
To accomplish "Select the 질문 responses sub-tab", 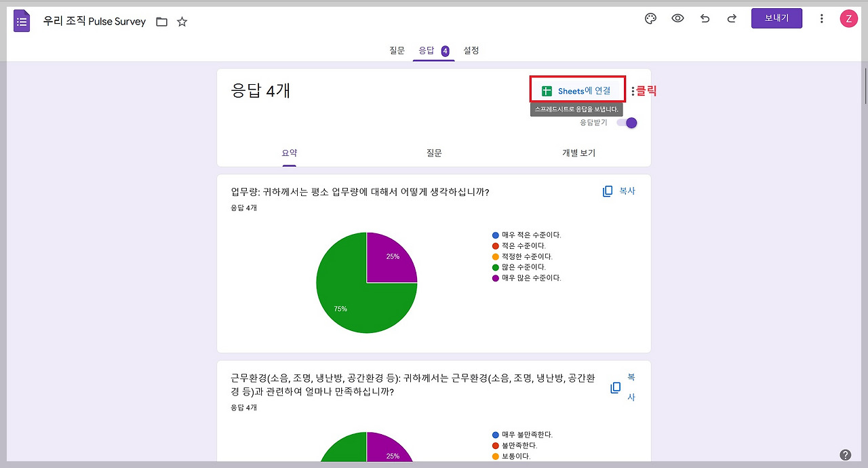I will click(x=434, y=153).
